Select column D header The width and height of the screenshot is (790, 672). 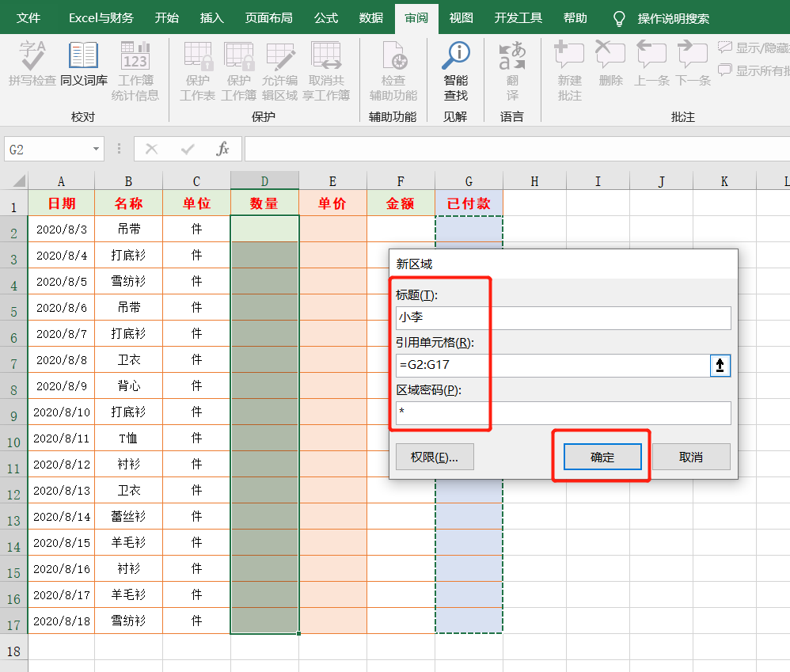tap(264, 181)
